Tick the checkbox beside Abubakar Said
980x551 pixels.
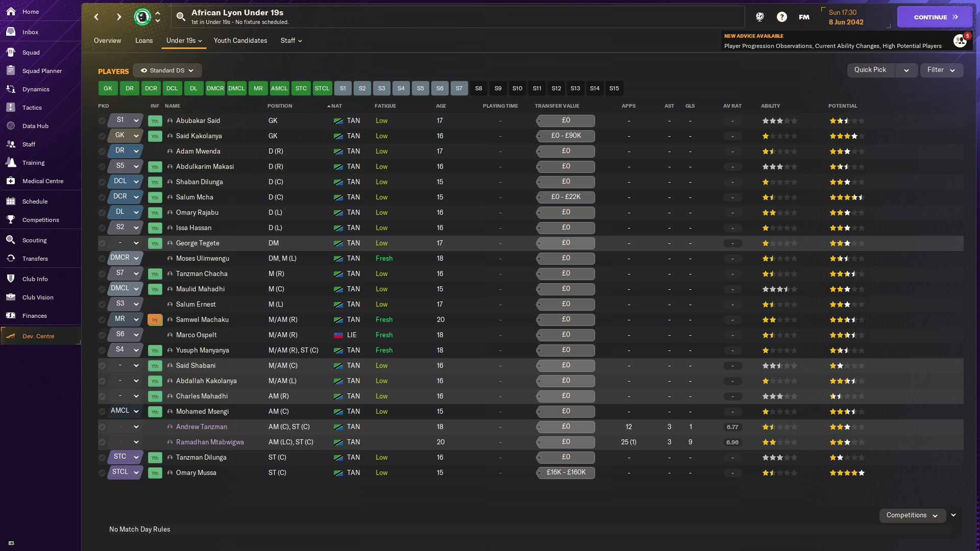tap(102, 121)
